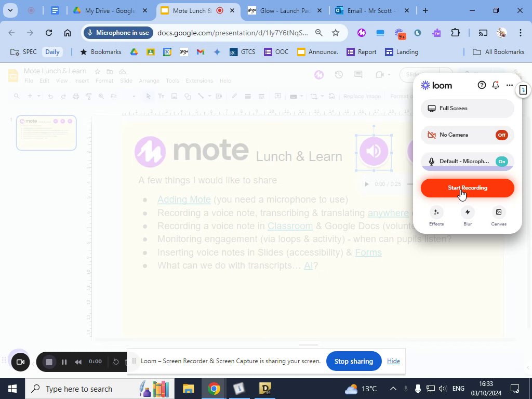
Task: Open the Loom extension with 9+ badge
Action: click(400, 33)
